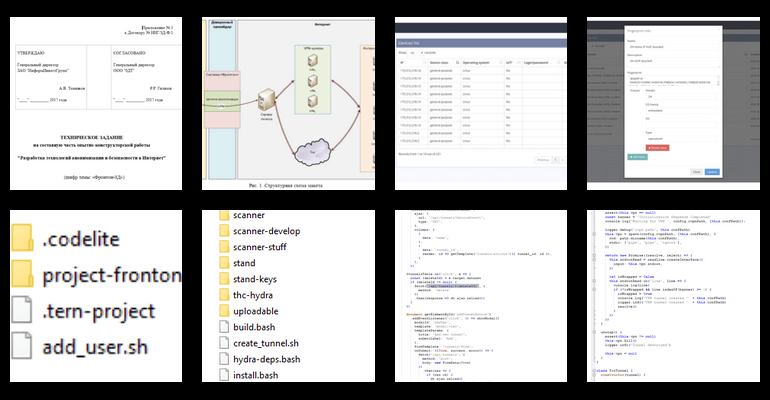Click the scanner-stuff folder icon
Image resolution: width=770 pixels, height=400 pixels.
[x=224, y=247]
